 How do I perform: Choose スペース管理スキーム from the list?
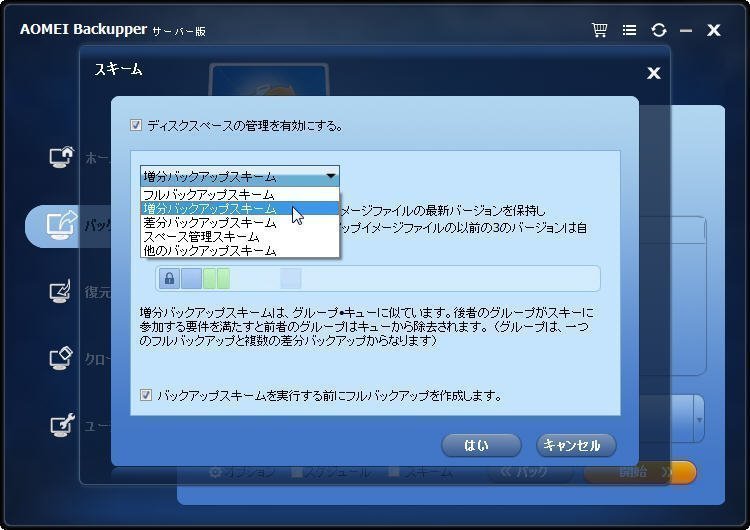click(x=240, y=236)
